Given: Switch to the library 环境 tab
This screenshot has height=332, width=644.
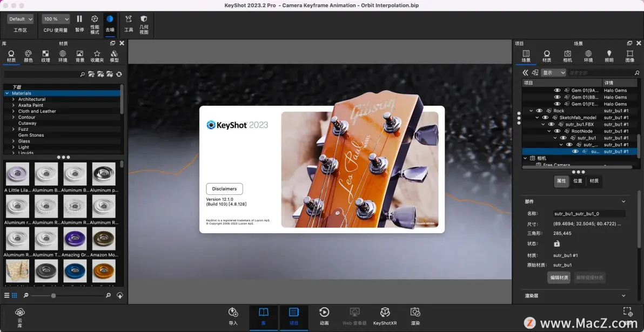Looking at the screenshot, I should click(63, 57).
